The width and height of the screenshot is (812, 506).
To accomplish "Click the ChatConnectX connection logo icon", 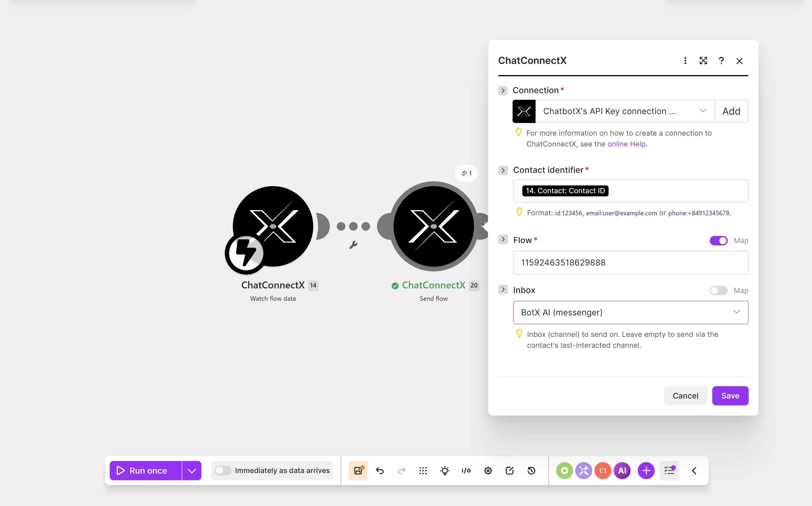I will [524, 112].
